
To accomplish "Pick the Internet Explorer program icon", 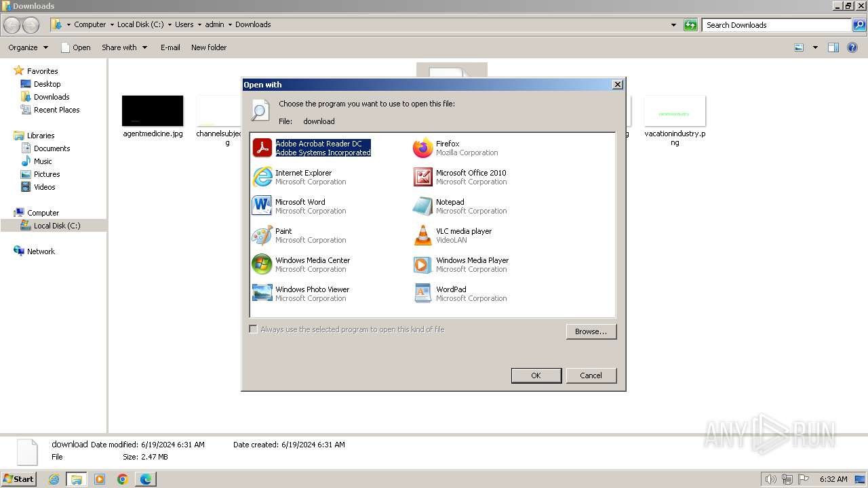I will (x=262, y=177).
